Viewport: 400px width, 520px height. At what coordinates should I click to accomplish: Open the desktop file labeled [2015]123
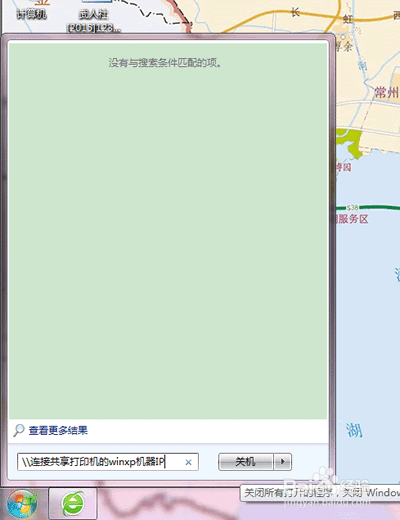click(94, 17)
